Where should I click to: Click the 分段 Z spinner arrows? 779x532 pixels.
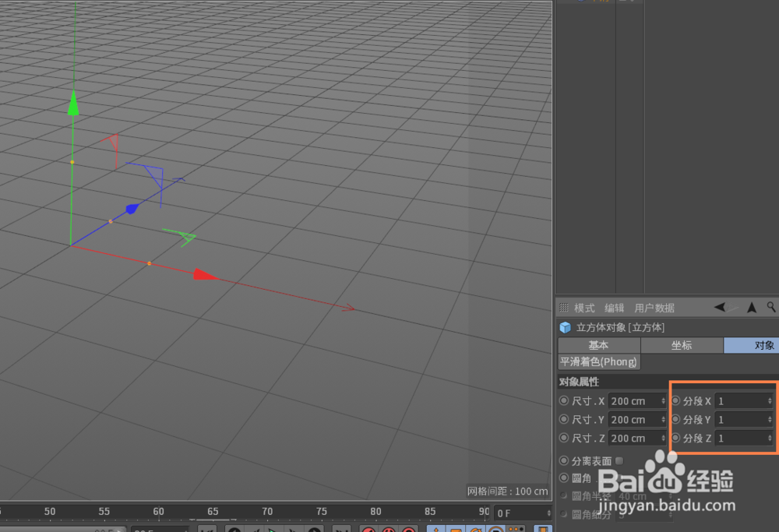tap(770, 438)
